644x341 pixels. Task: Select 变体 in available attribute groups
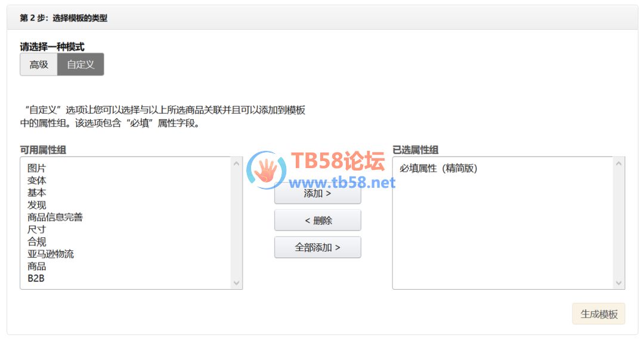click(36, 181)
